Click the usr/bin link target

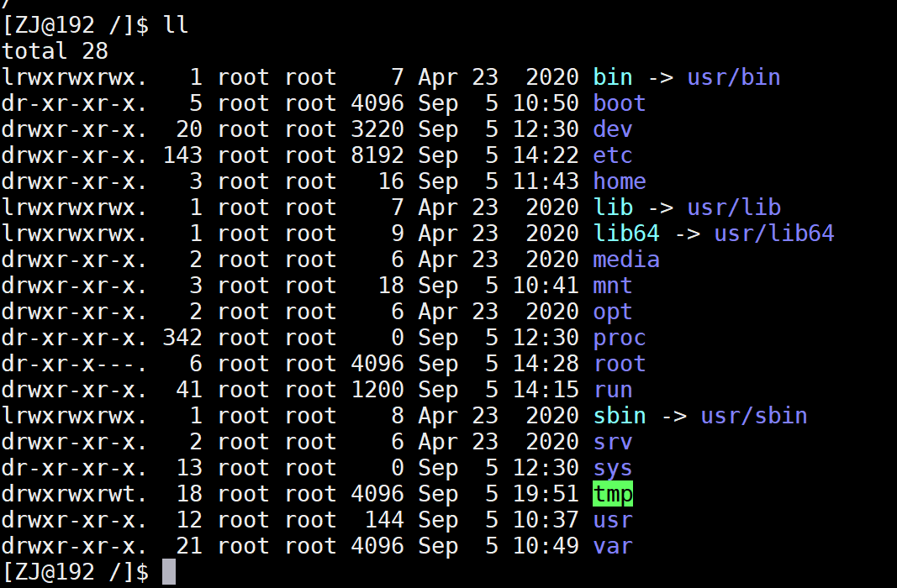pyautogui.click(x=733, y=77)
